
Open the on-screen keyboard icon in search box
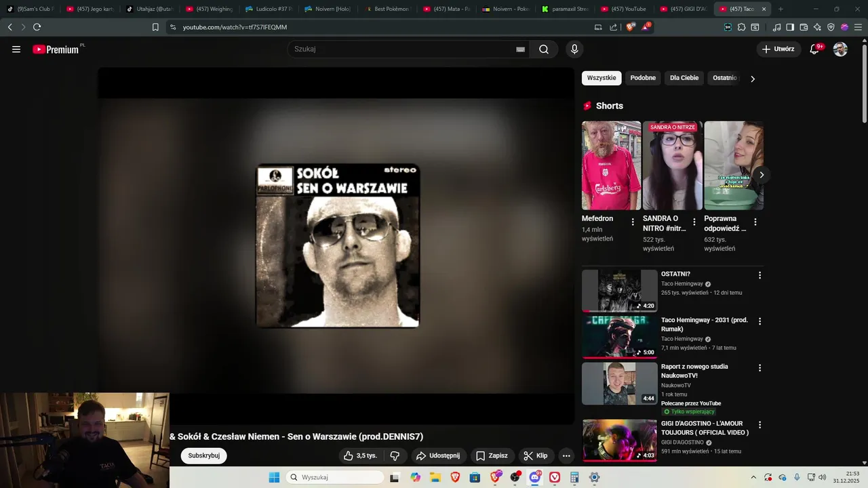point(521,49)
